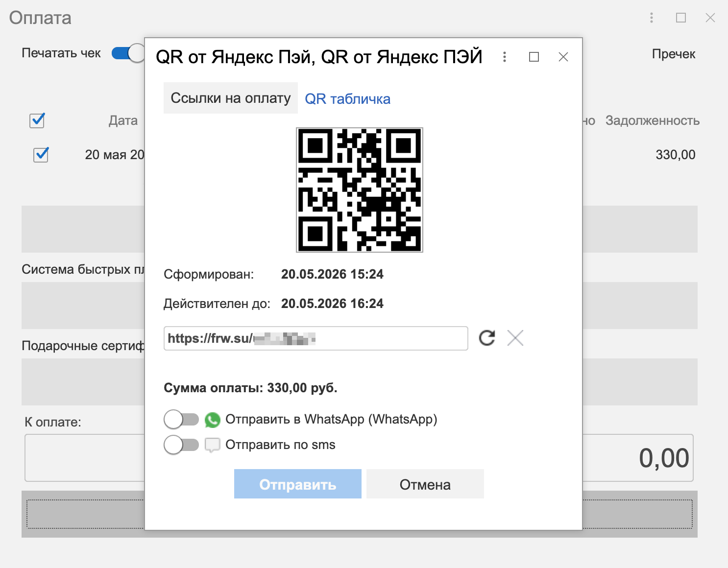
Task: Toggle Печатать чек switch
Action: tap(128, 53)
